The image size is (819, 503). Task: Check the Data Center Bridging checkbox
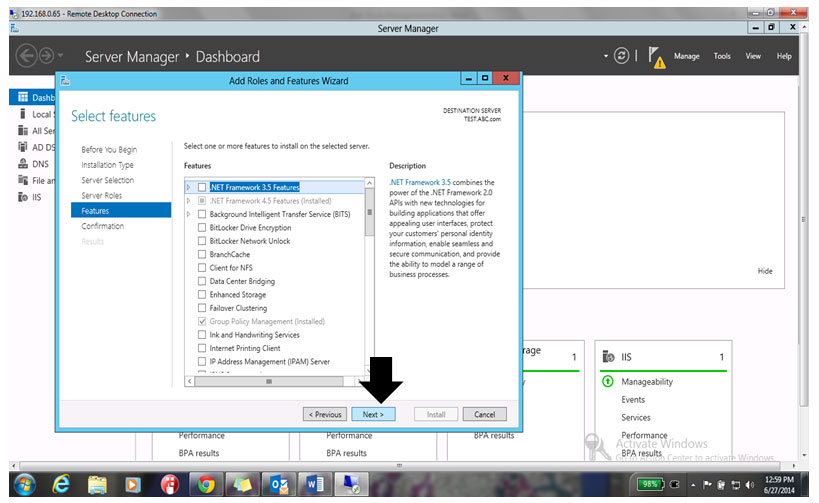tap(202, 281)
